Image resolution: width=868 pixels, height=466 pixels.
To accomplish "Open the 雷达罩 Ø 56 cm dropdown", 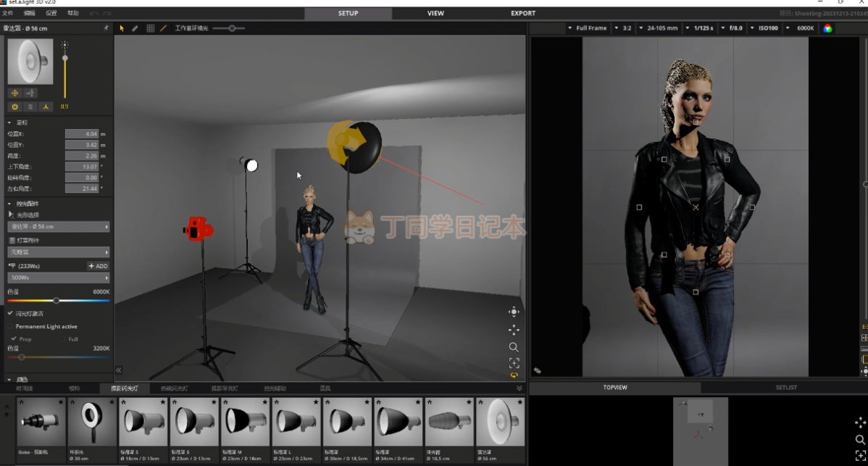I will (58, 227).
